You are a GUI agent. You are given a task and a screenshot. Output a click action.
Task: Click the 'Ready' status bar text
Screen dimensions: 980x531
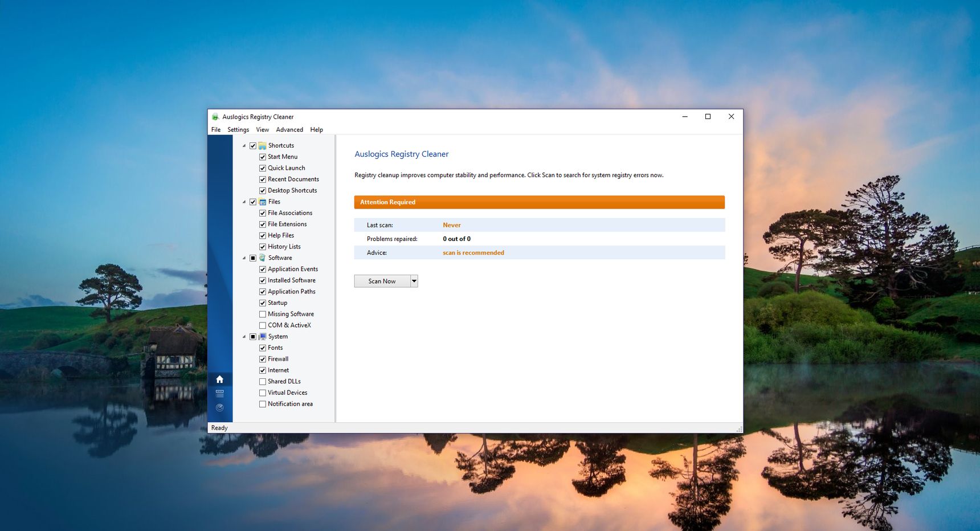pyautogui.click(x=219, y=428)
